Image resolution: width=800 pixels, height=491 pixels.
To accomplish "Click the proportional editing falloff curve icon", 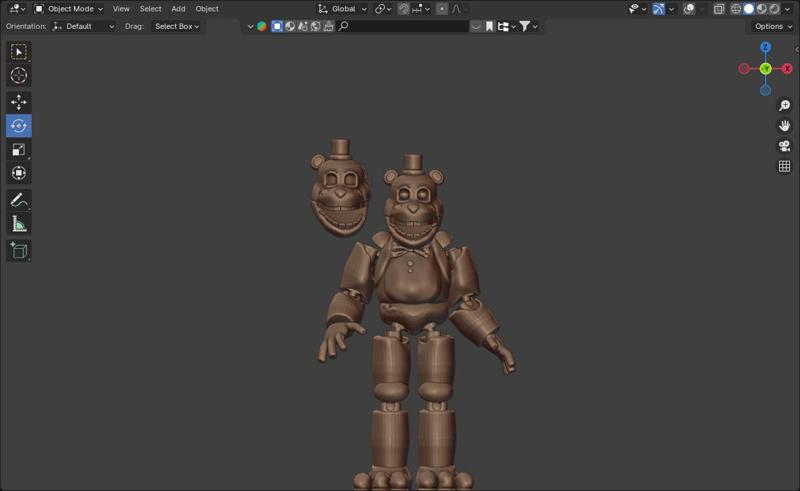I will point(456,9).
